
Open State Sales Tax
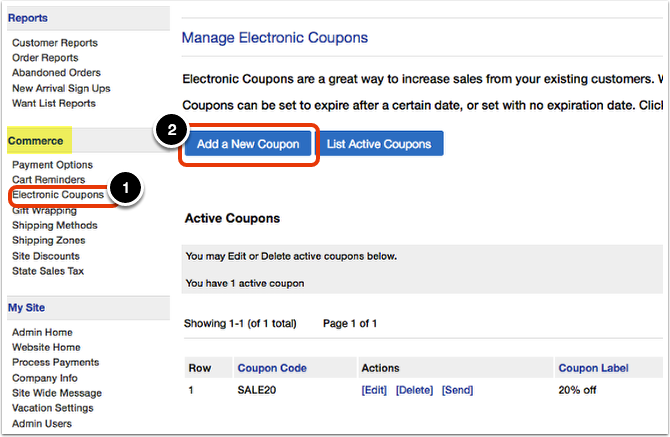tap(48, 271)
